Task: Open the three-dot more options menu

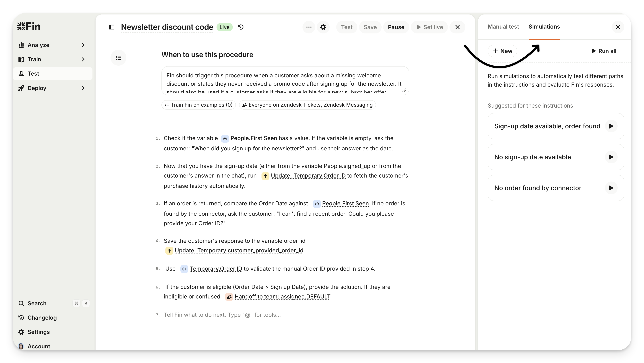Action: [309, 27]
